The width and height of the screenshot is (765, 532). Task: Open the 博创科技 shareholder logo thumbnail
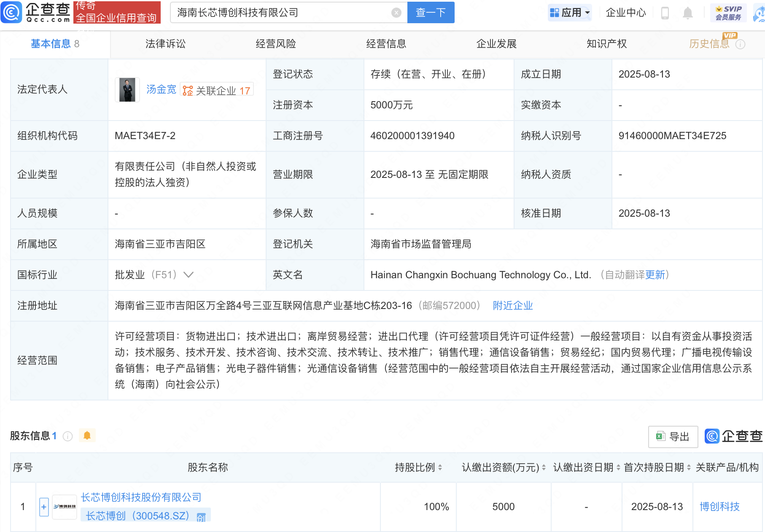click(x=65, y=507)
